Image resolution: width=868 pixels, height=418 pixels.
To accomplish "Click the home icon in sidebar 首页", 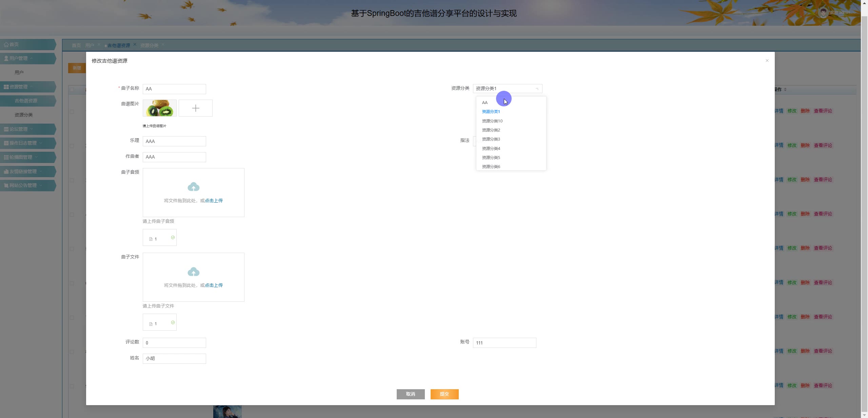I will [x=6, y=44].
